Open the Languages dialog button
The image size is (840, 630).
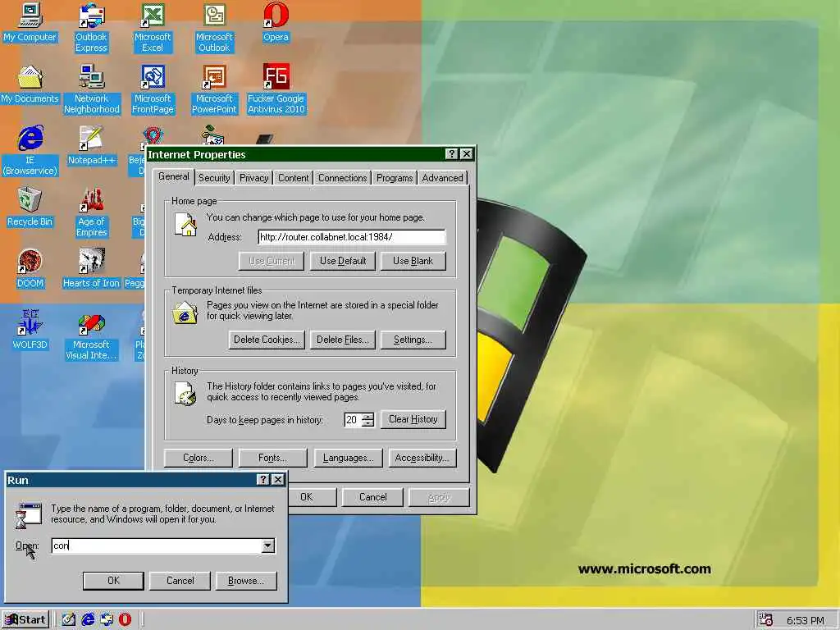(x=348, y=458)
